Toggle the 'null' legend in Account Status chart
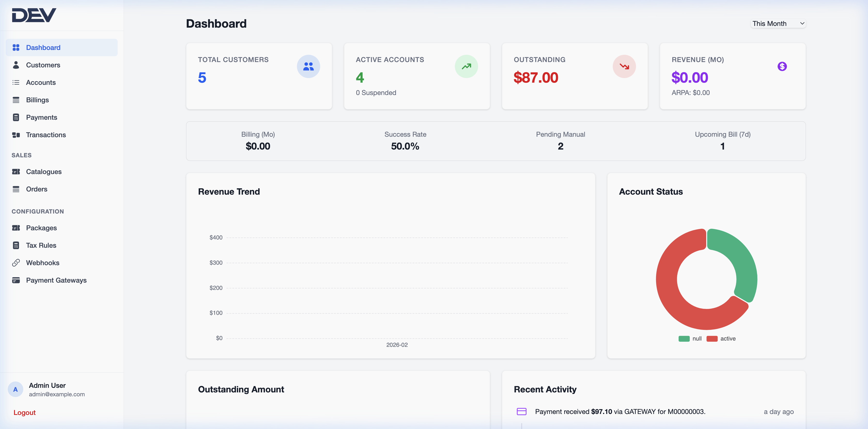The image size is (868, 429). [690, 338]
